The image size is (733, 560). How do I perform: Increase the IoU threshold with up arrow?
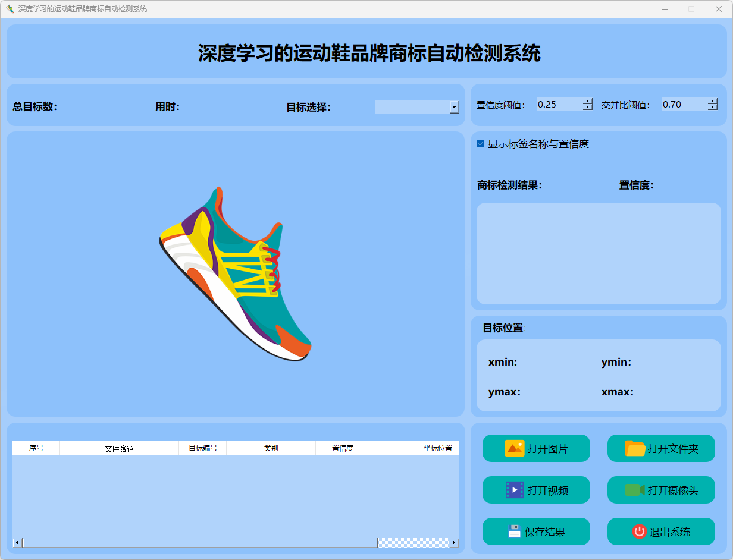[x=713, y=101]
